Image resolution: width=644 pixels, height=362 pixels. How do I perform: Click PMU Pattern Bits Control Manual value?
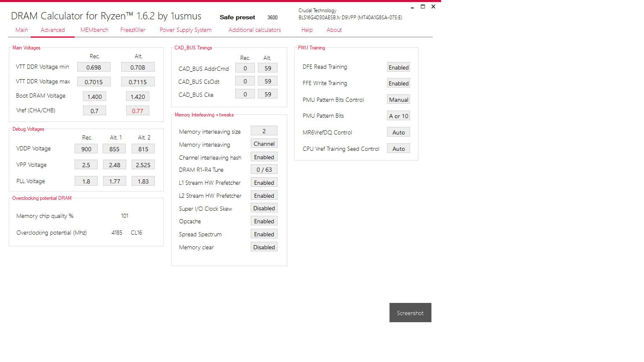point(398,99)
